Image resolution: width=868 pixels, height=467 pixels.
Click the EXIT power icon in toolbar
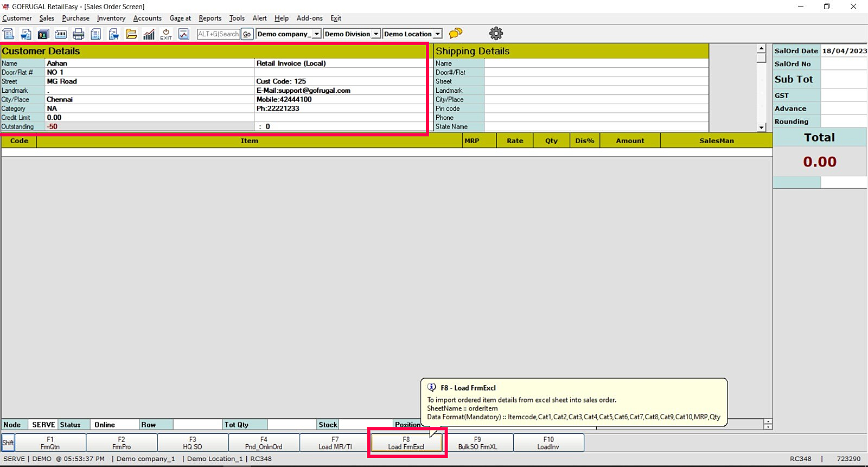(166, 34)
